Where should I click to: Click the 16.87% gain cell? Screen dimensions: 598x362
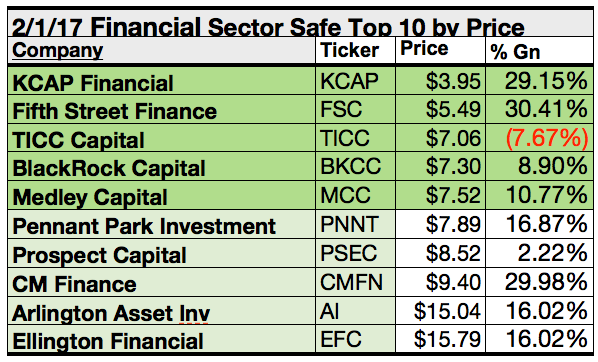click(x=539, y=224)
